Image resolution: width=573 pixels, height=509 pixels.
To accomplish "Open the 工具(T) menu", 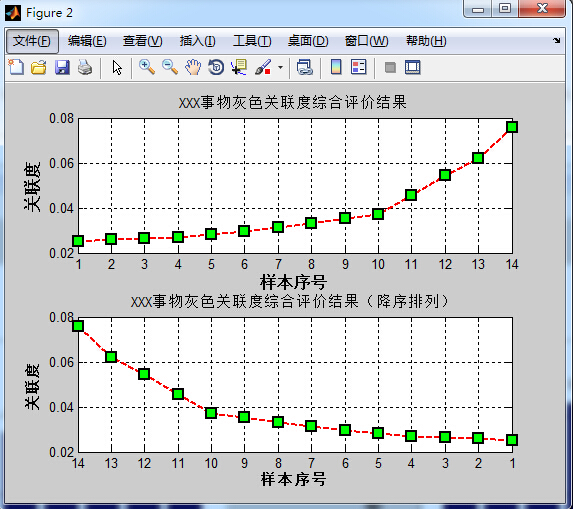I will [x=252, y=41].
